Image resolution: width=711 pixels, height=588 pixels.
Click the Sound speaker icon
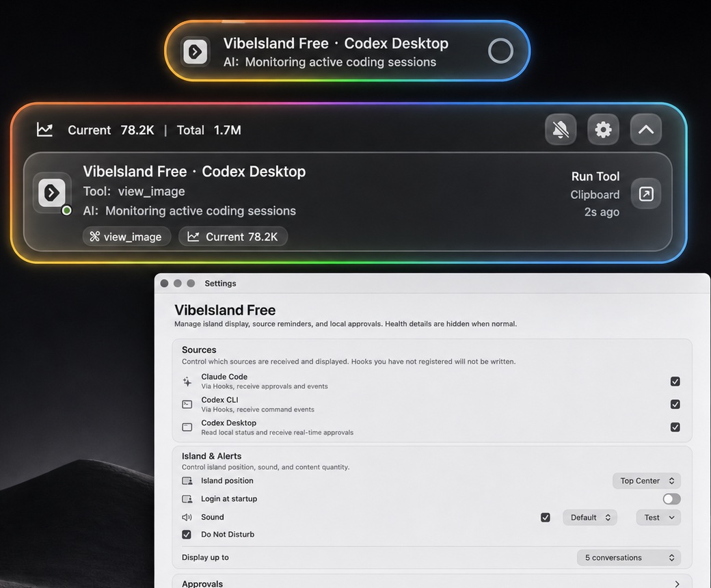tap(187, 518)
